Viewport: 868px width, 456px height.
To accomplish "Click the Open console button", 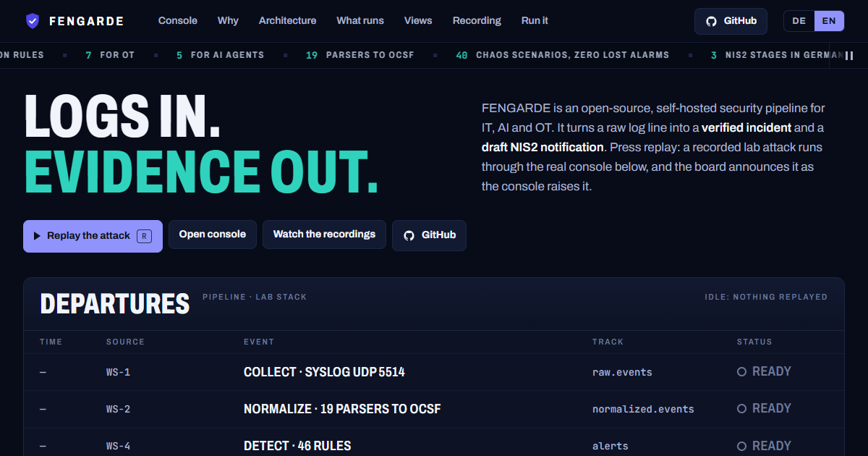I will coord(213,235).
